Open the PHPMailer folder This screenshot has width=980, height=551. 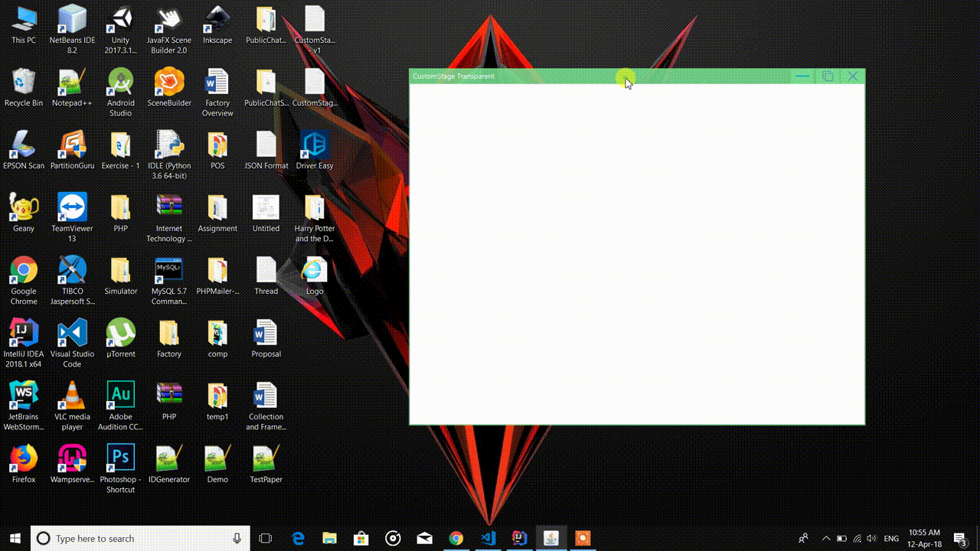[217, 275]
